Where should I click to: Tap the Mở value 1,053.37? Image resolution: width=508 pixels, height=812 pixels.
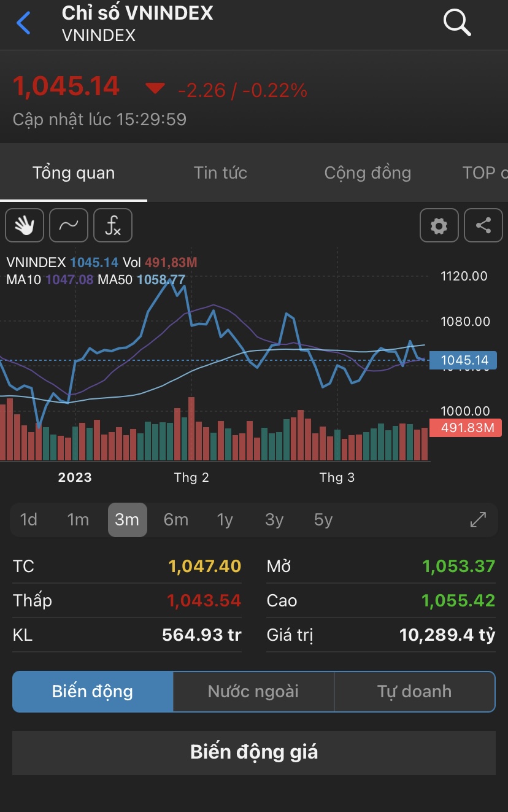click(x=459, y=566)
